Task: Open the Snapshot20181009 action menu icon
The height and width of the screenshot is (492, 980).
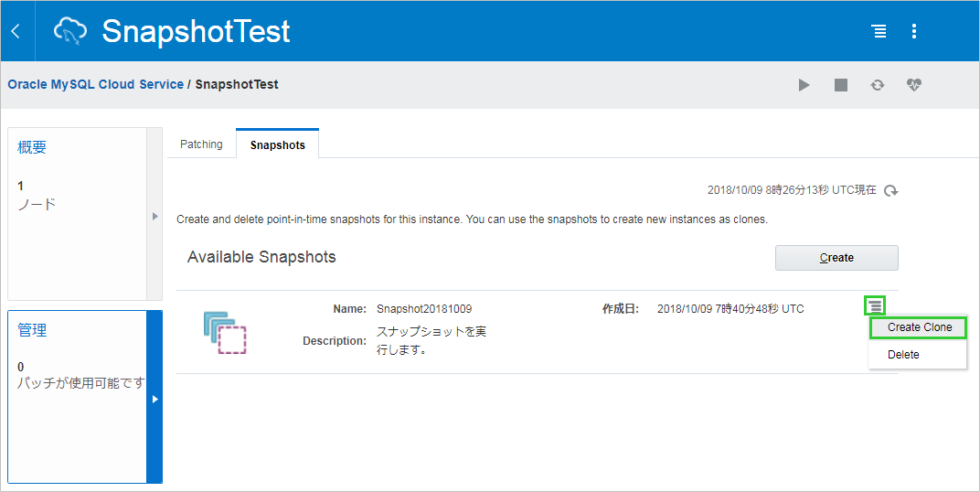Action: coord(875,305)
